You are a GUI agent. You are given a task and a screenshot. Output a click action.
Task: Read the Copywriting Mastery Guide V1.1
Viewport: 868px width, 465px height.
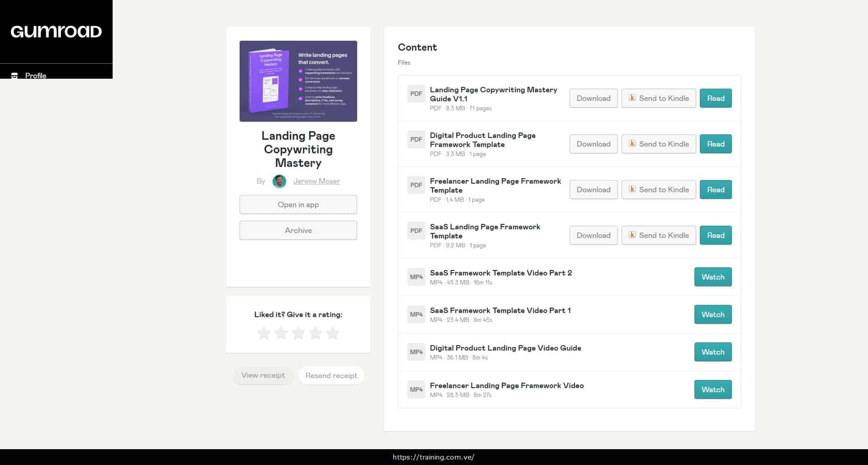pos(716,98)
